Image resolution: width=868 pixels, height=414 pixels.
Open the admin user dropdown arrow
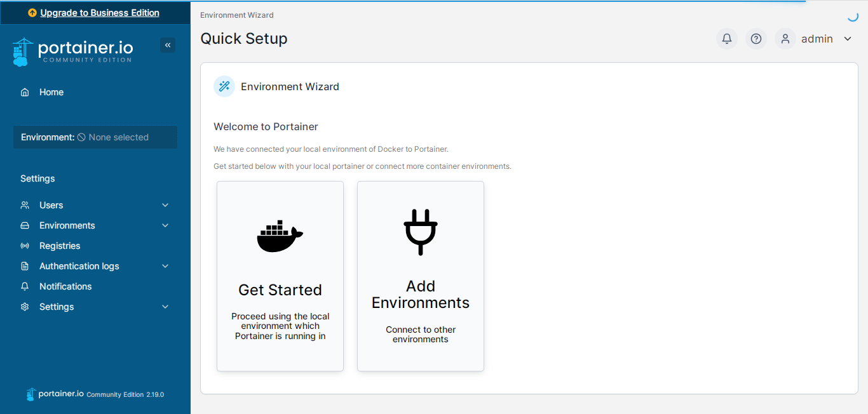(848, 39)
